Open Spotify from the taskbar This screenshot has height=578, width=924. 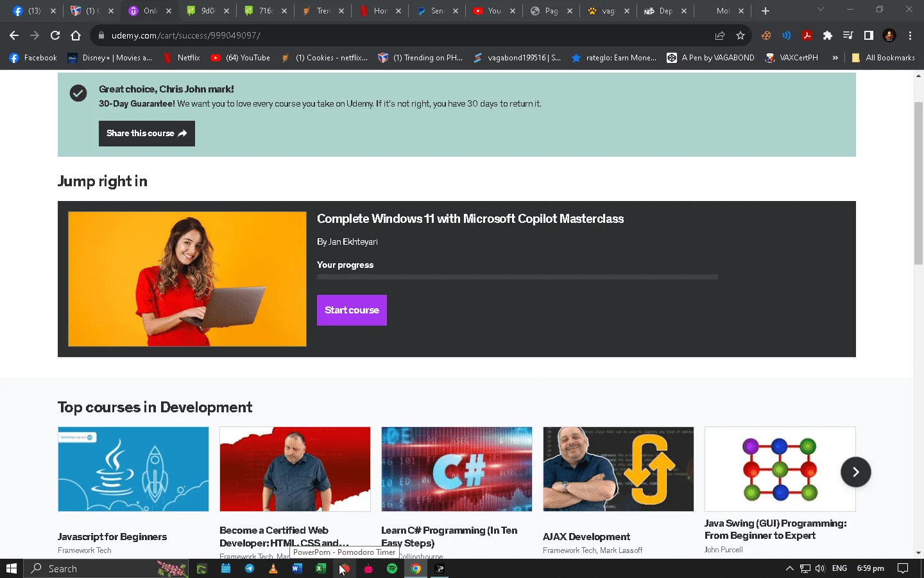392,568
